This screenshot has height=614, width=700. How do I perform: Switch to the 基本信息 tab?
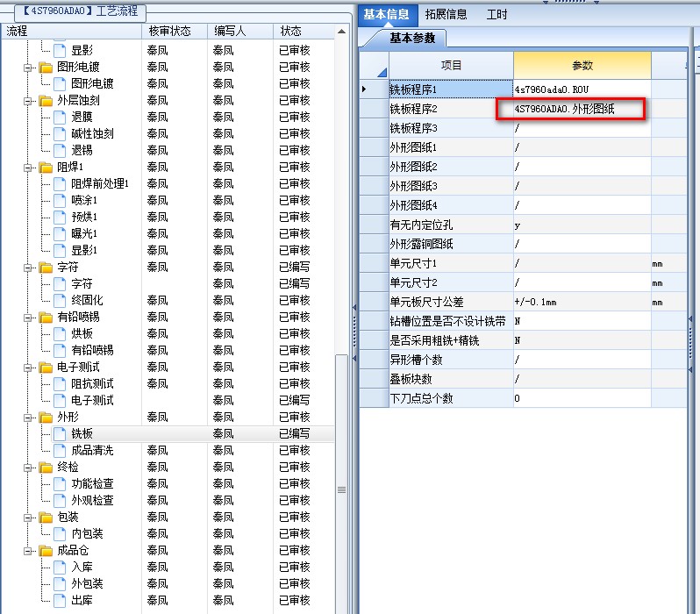tap(387, 15)
